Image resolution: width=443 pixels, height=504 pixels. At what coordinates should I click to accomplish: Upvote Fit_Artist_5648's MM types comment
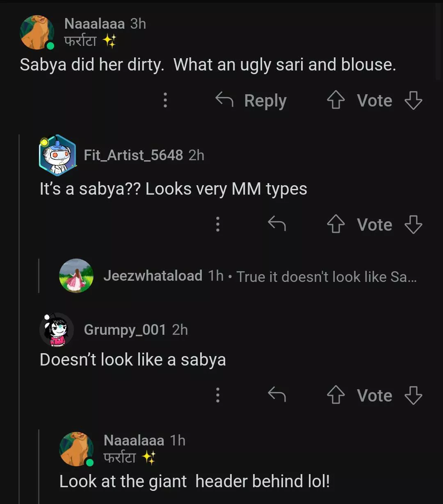[336, 225]
